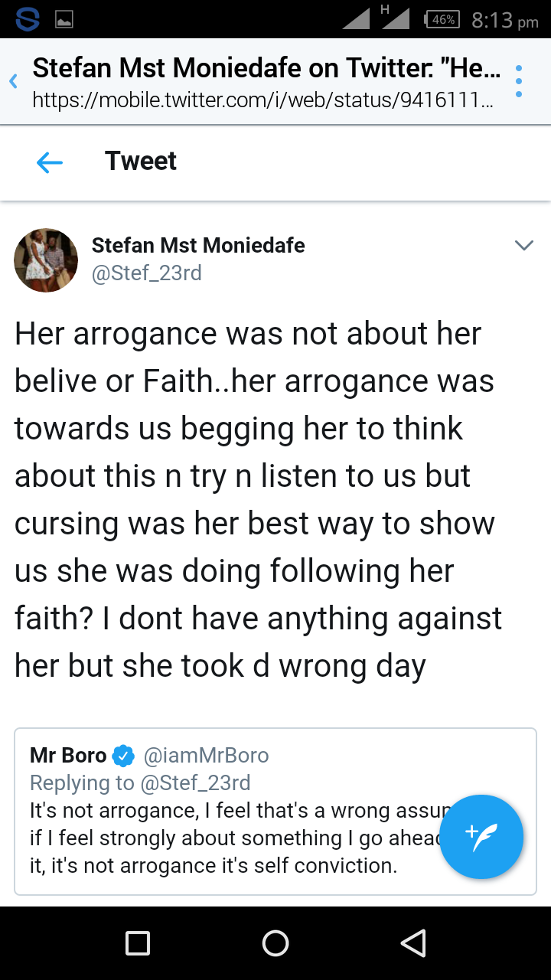
Task: Tap the @Stef_23rd handle under the author name
Action: point(147,273)
